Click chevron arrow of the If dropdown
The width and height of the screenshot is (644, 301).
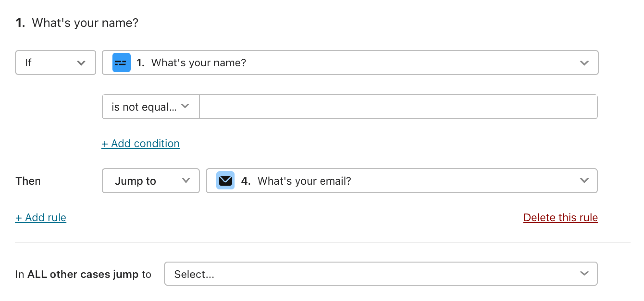point(81,63)
